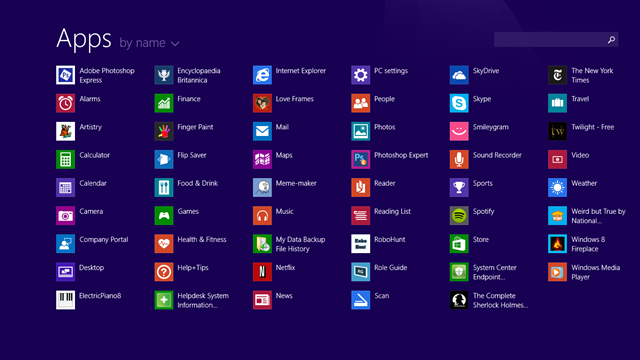Open the 'RoboHunt' app label
The height and width of the screenshot is (360, 640).
click(390, 240)
